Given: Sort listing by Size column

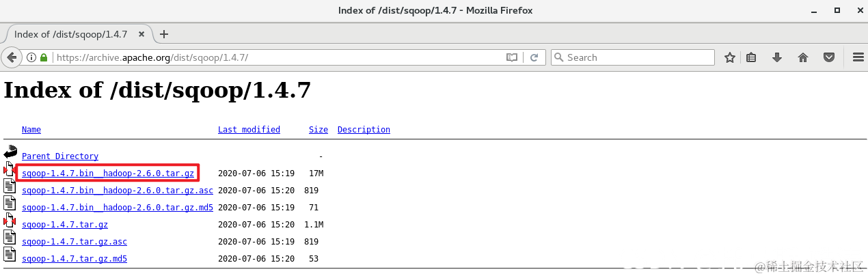Looking at the screenshot, I should 318,130.
